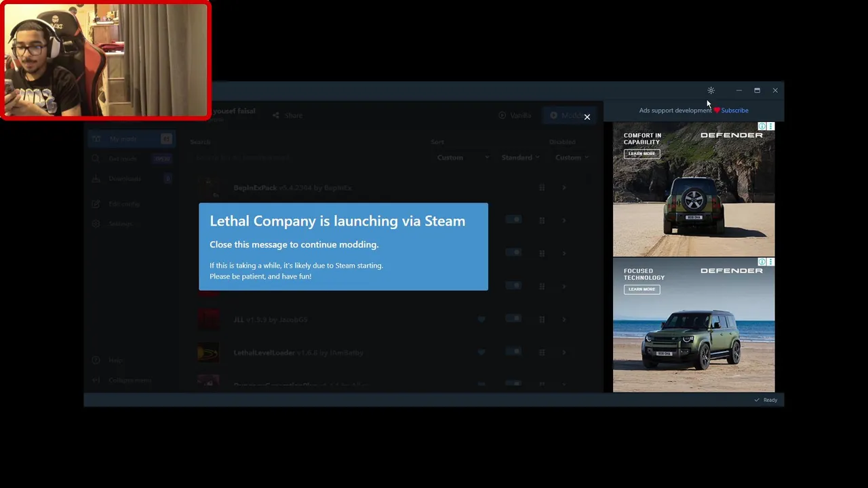The height and width of the screenshot is (488, 868).
Task: Click the Collapse menu arrow icon
Action: click(96, 380)
